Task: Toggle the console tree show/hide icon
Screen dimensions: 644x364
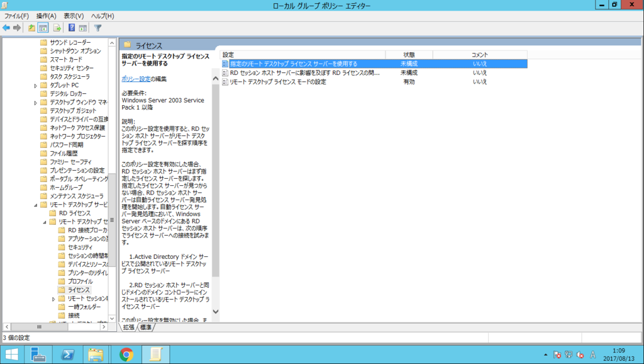Action: point(43,28)
